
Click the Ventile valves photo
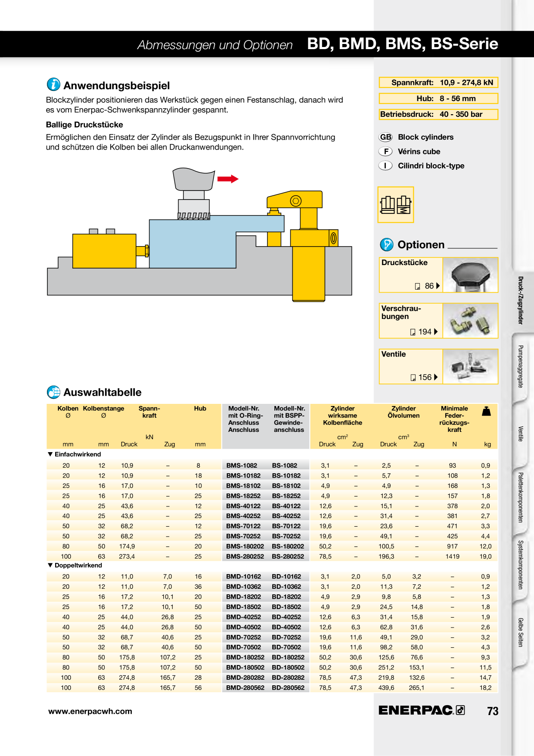pos(470,366)
